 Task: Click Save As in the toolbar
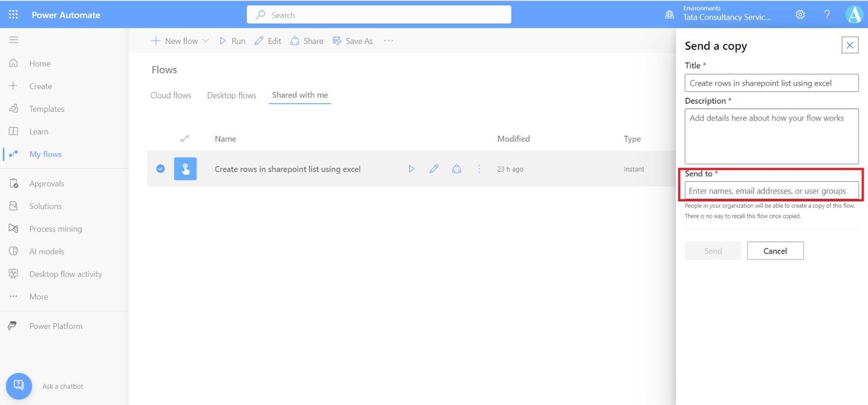tap(353, 41)
